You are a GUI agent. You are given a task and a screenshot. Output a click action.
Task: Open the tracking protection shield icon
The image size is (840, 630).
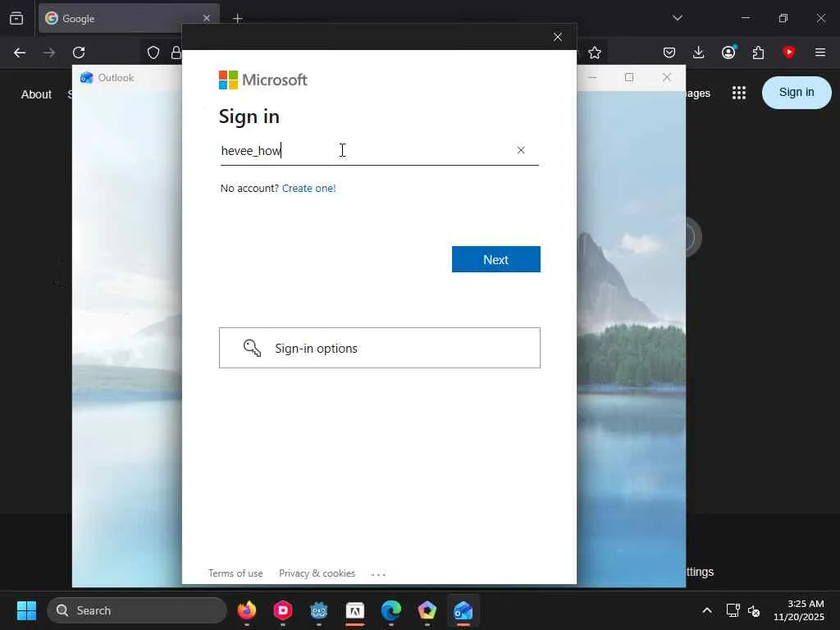click(153, 52)
